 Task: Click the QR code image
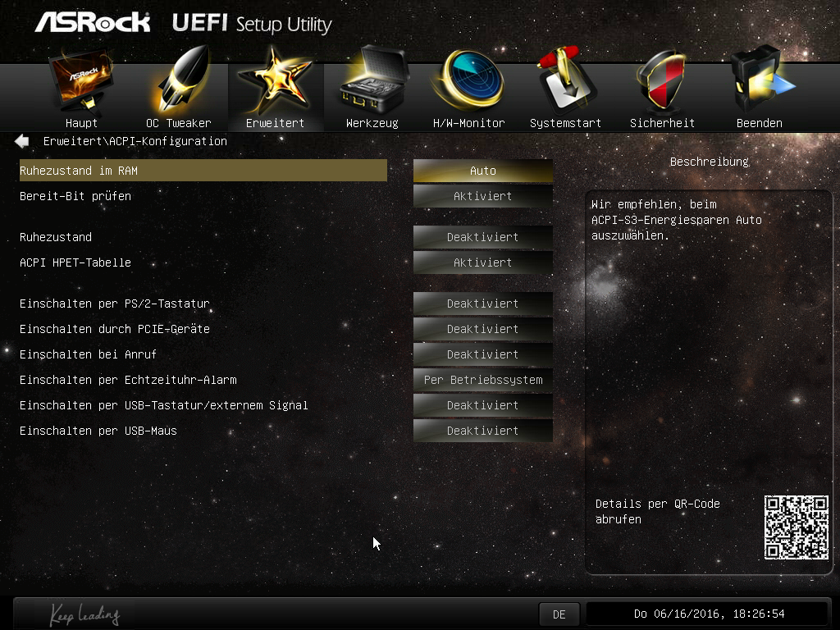(x=796, y=527)
